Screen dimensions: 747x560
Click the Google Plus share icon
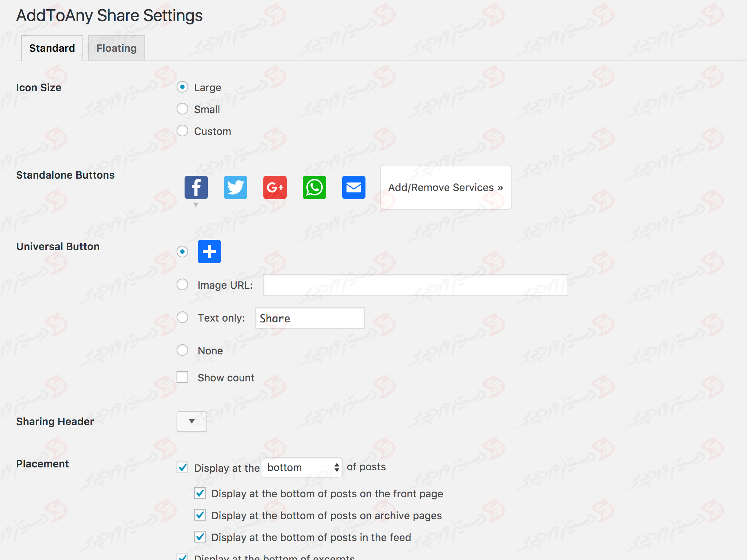coord(274,187)
